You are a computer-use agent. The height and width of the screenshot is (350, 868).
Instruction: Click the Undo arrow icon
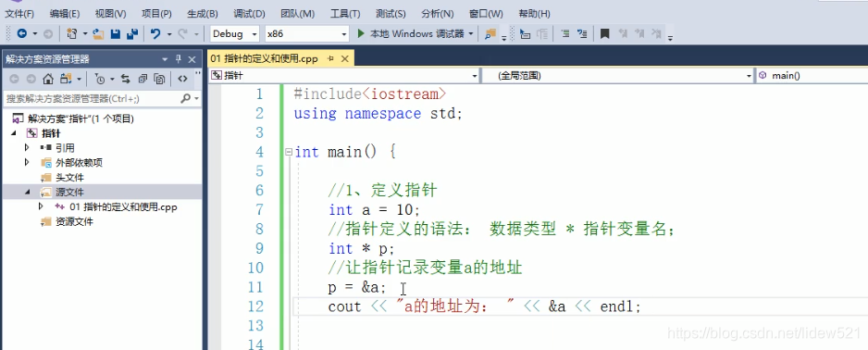[155, 33]
